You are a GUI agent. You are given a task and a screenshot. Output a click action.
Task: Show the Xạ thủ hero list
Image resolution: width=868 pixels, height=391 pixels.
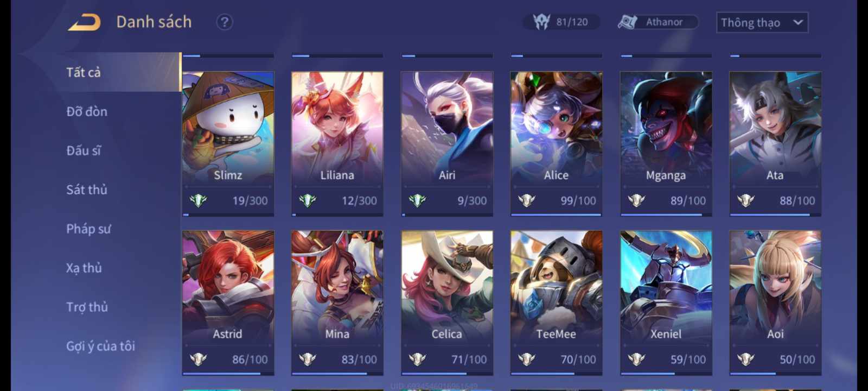[x=84, y=268]
